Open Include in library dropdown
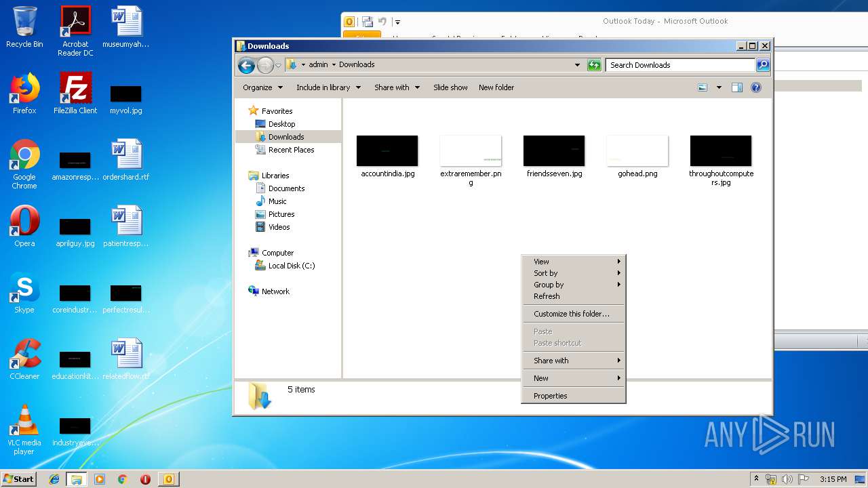Viewport: 868px width, 488px height. (x=328, y=87)
